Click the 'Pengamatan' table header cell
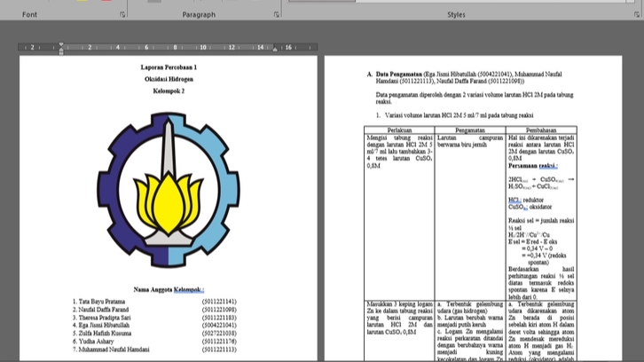Viewport: 644px width, 362px height. (470, 130)
